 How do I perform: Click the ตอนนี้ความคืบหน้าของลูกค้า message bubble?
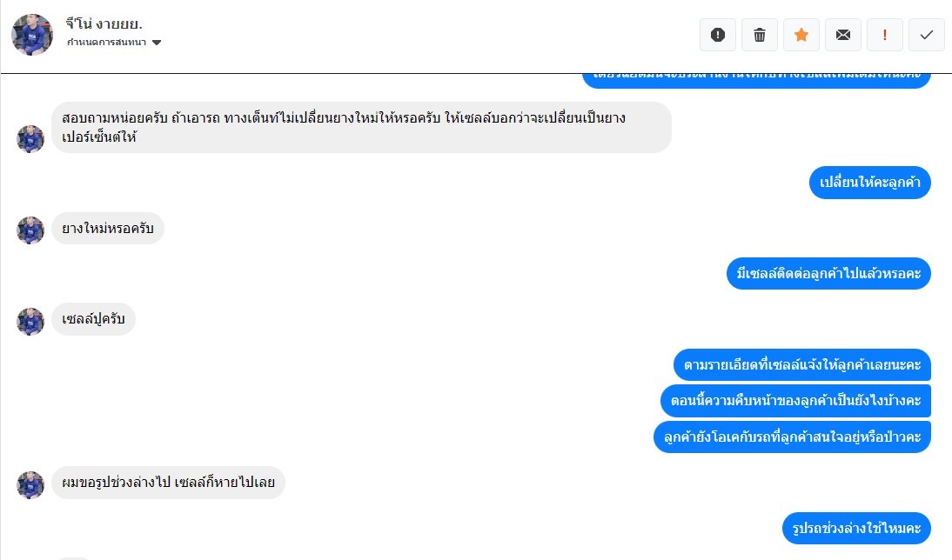click(x=795, y=401)
